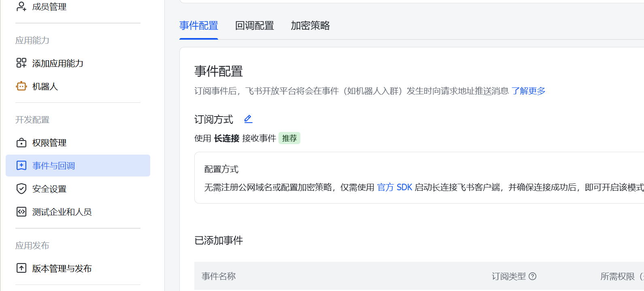
Task: Click the 成员管理 person icon
Action: 21,6
